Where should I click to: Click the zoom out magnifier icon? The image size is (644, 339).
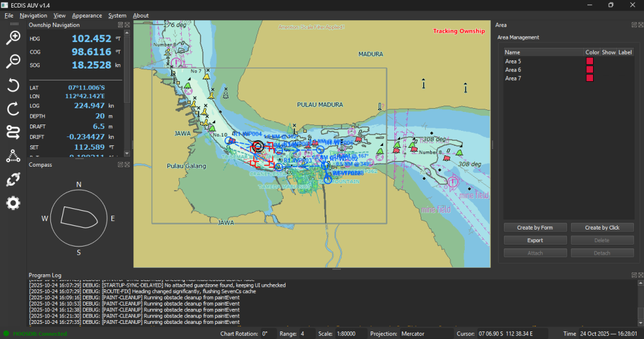[13, 61]
